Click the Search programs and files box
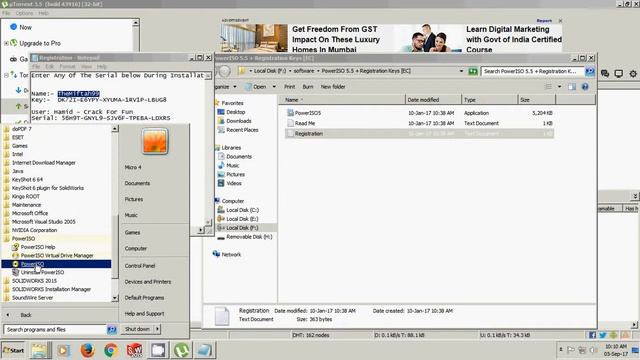This screenshot has height=360, width=640. tap(55, 329)
